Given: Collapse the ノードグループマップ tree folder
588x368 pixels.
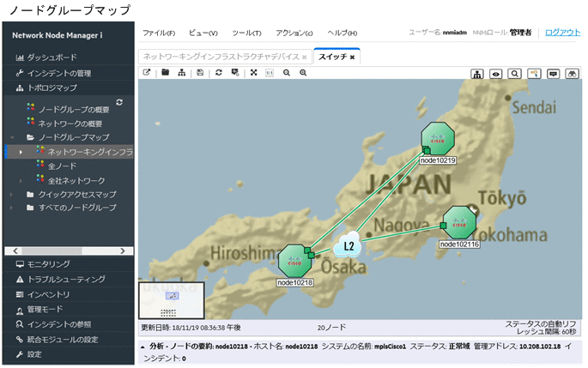Looking at the screenshot, I should click(x=12, y=137).
